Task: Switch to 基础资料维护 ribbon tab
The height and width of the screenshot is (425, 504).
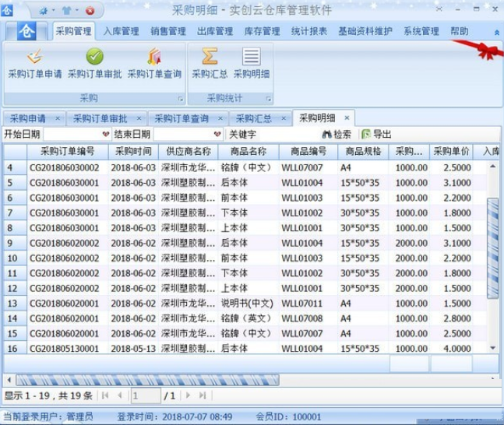Action: point(365,31)
